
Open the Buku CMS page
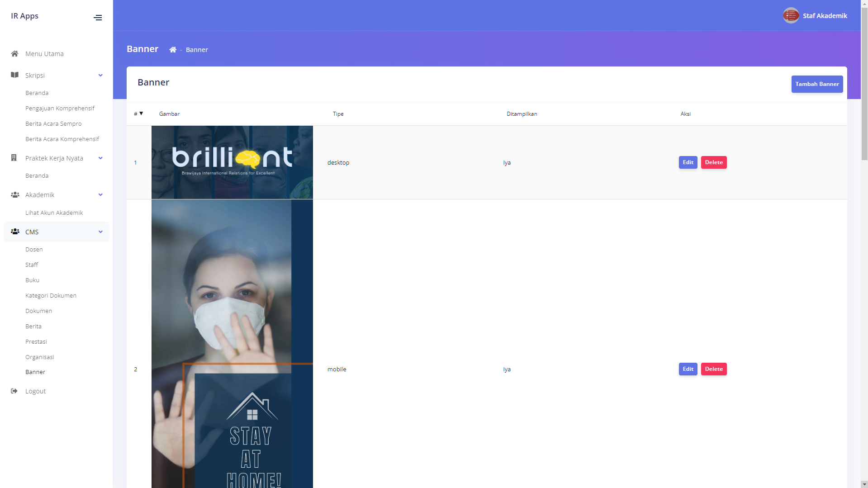(x=32, y=280)
